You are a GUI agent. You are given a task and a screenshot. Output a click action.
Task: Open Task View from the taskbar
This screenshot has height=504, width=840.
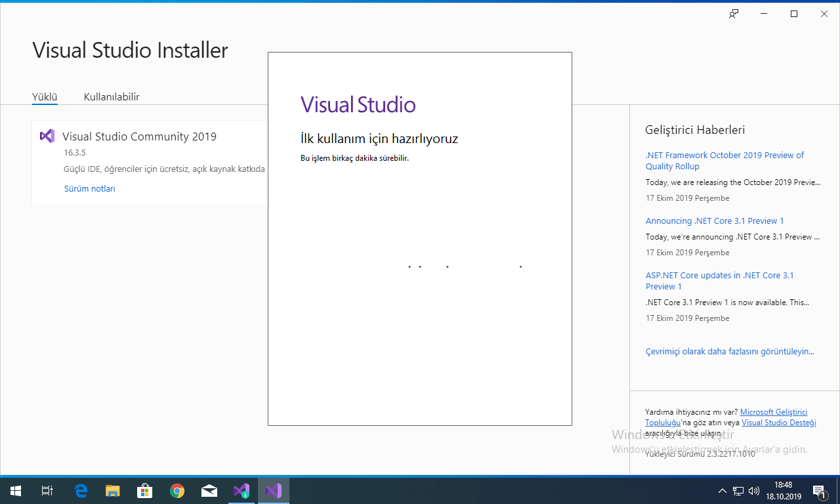47,491
